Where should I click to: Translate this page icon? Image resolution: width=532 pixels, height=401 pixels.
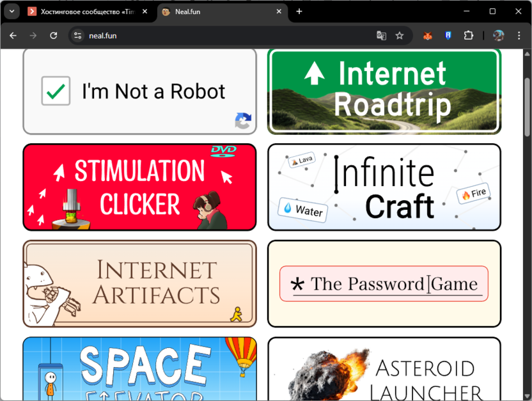381,36
